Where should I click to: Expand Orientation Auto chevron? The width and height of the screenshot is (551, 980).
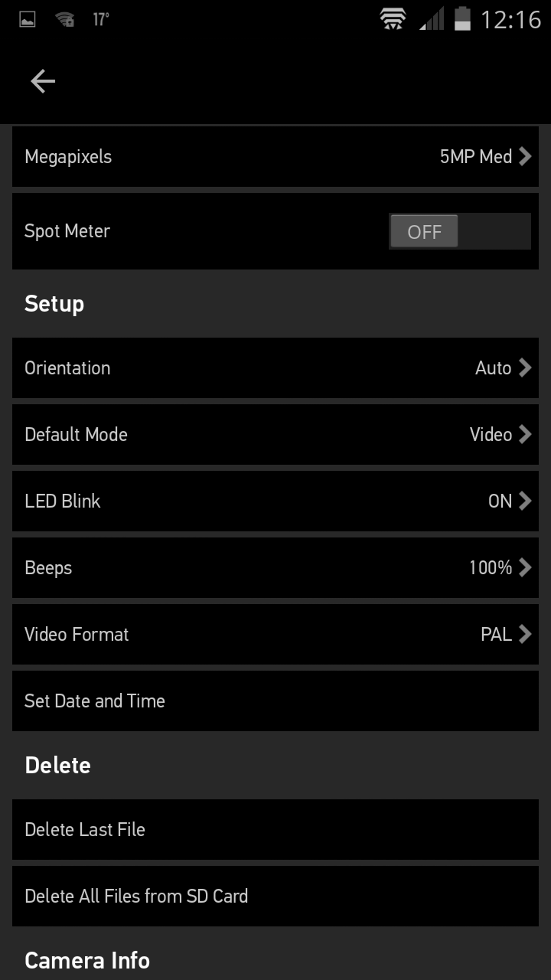tap(524, 367)
